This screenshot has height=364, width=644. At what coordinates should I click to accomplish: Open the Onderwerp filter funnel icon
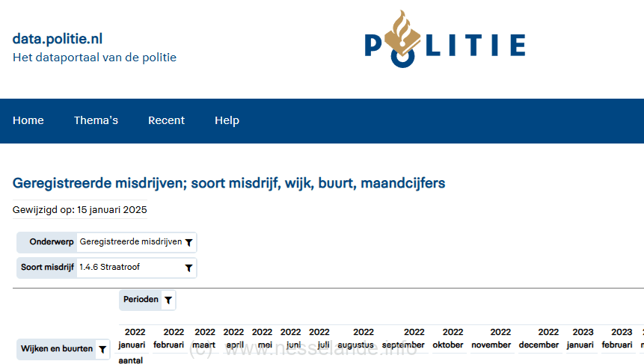pos(189,242)
